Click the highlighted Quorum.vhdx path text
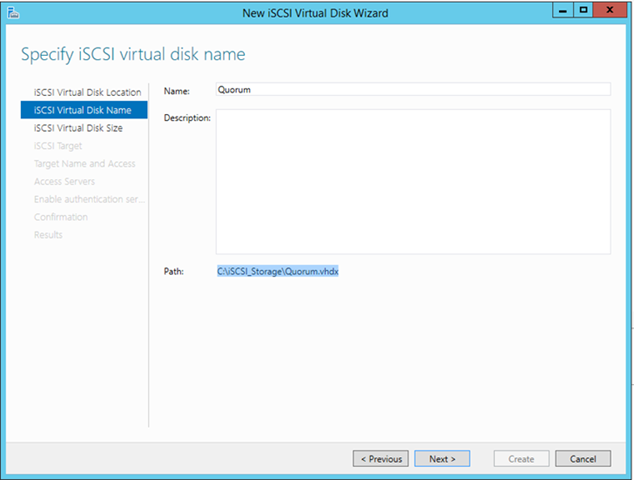 pyautogui.click(x=279, y=271)
